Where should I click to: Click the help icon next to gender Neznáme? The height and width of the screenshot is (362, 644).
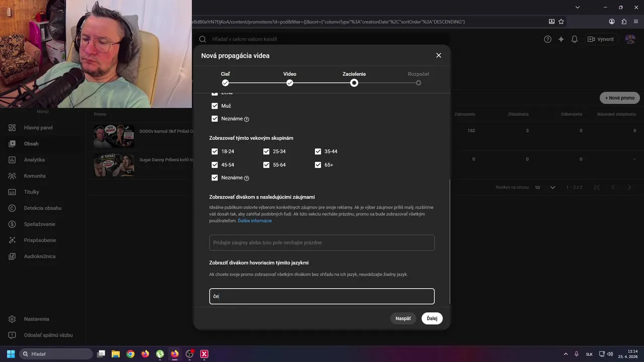[247, 119]
